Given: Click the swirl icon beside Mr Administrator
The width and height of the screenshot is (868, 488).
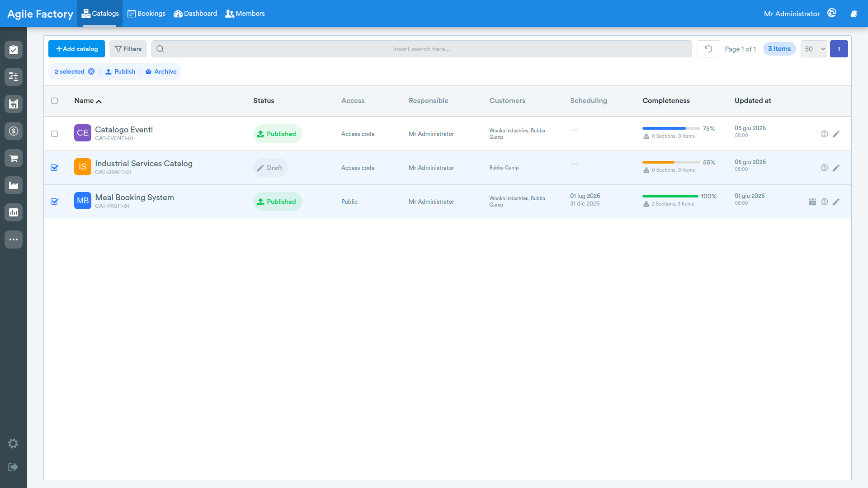Looking at the screenshot, I should coord(832,13).
